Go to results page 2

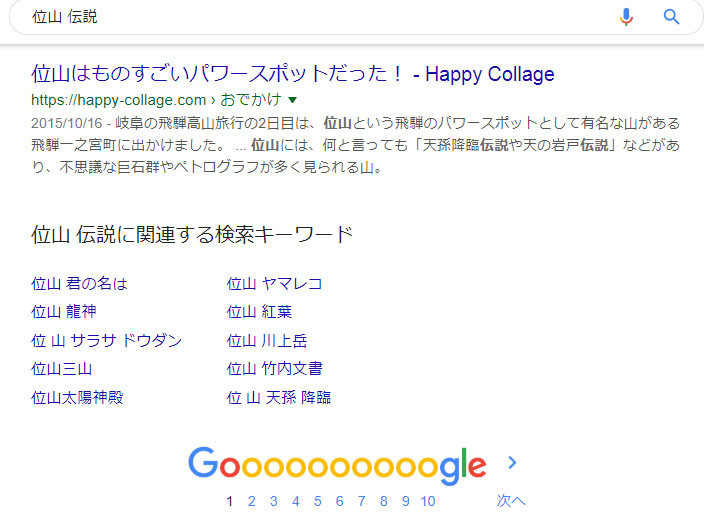[251, 501]
